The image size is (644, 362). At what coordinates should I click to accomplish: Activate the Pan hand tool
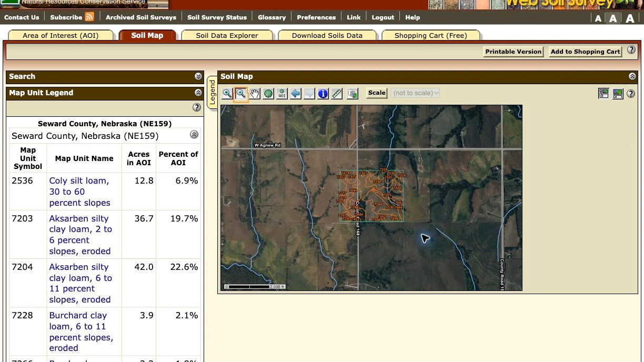point(255,94)
